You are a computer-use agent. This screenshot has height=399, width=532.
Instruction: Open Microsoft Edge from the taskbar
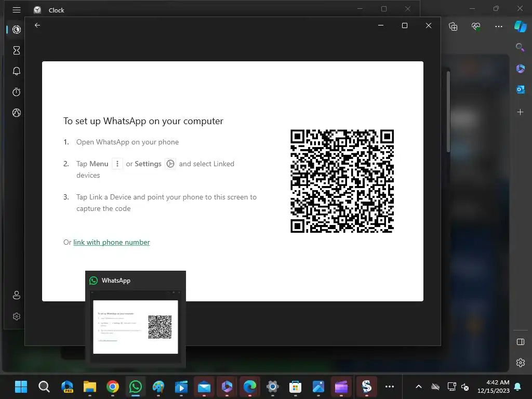point(250,387)
